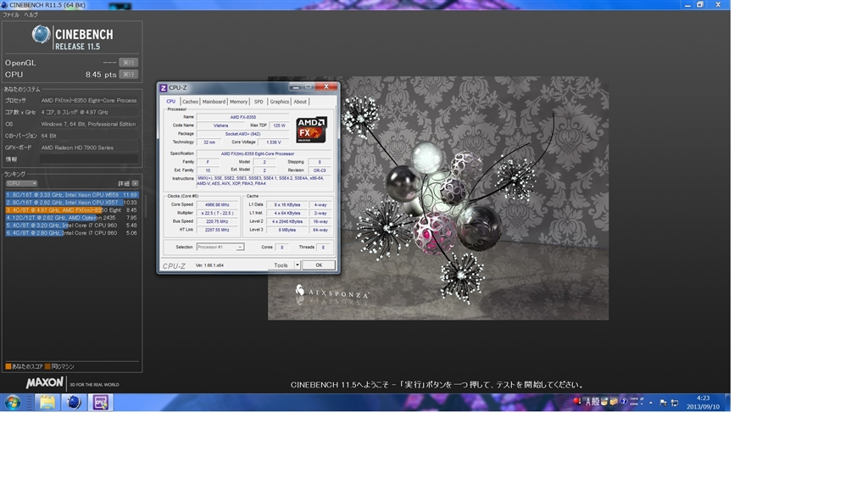The image size is (868, 479).
Task: Open Windows Explorer folder from taskbar
Action: (47, 402)
